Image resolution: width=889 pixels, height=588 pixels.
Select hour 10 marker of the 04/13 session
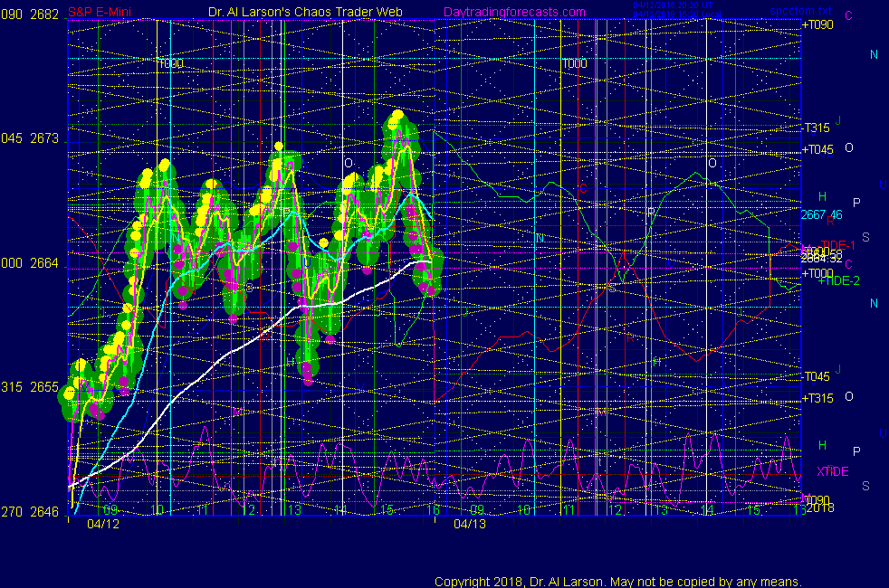[x=523, y=510]
